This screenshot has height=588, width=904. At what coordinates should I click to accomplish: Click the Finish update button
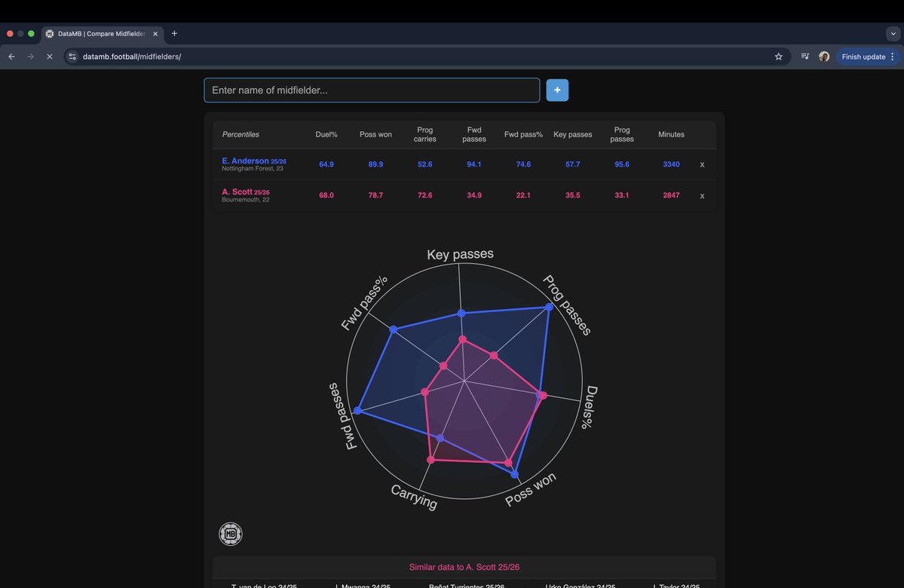coord(863,57)
